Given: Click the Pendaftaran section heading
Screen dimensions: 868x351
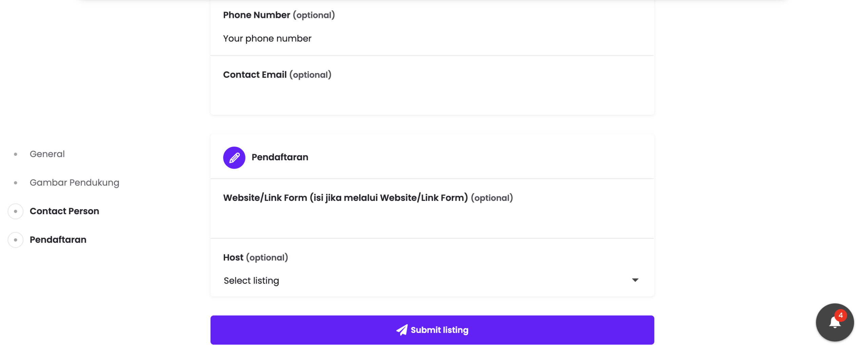Looking at the screenshot, I should point(280,157).
